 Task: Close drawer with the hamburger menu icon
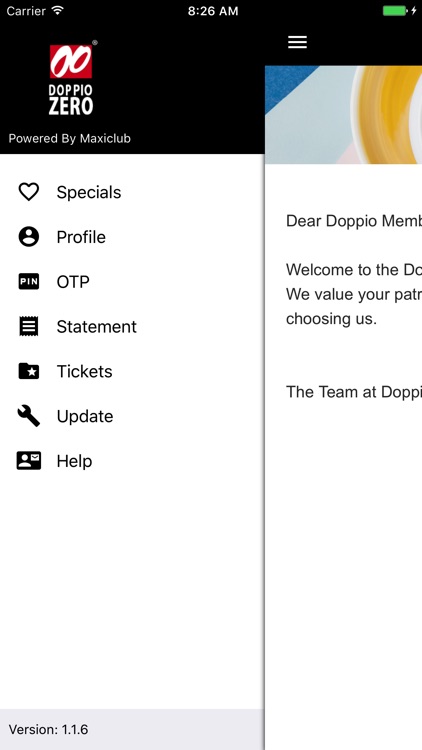[297, 42]
